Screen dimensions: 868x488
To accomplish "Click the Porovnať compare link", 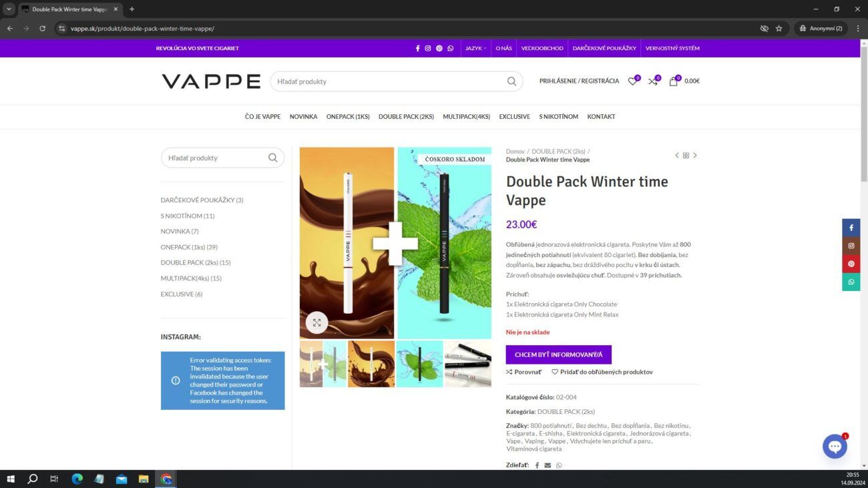I will (524, 372).
